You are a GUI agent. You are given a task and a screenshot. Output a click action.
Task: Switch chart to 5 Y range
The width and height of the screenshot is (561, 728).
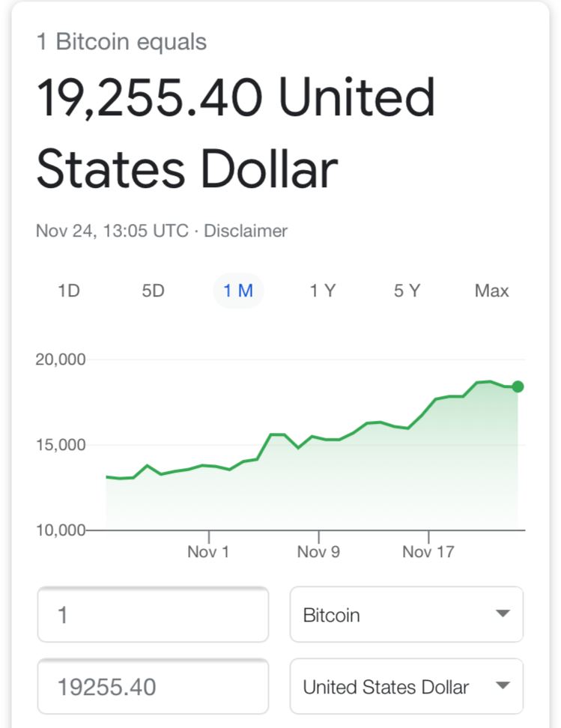[407, 291]
